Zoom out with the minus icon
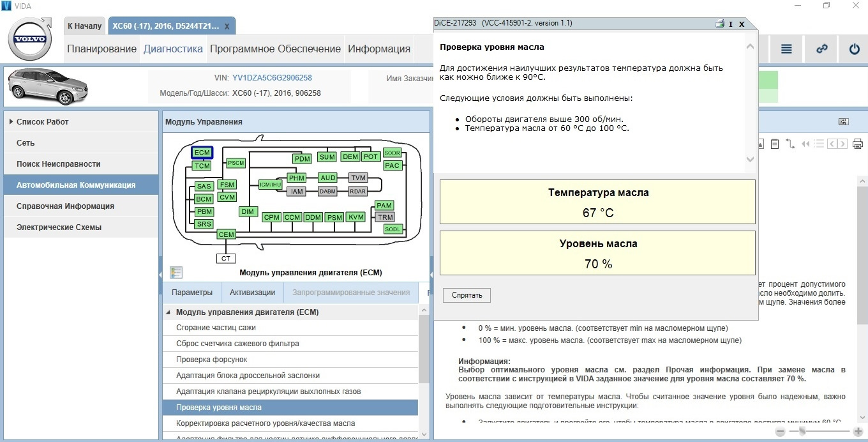 781,432
